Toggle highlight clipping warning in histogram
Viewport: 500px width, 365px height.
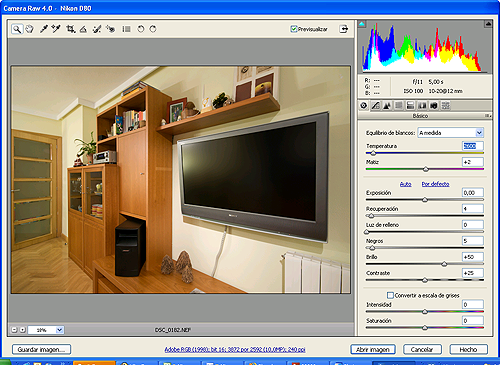coord(488,24)
